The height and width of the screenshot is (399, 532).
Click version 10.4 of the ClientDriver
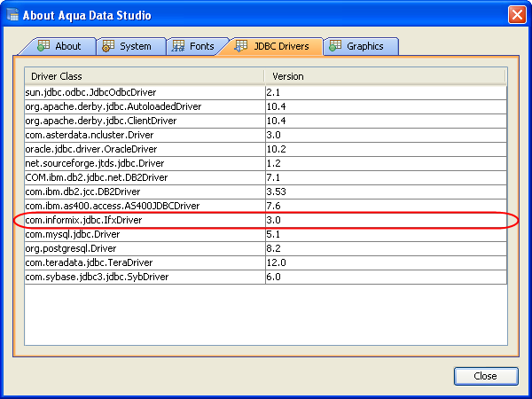click(276, 121)
